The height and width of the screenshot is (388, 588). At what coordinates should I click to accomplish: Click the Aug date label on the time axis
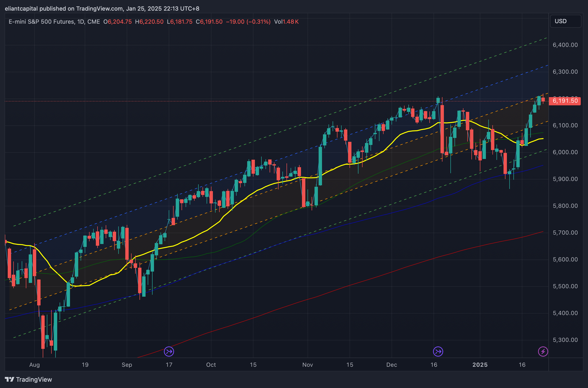point(34,365)
